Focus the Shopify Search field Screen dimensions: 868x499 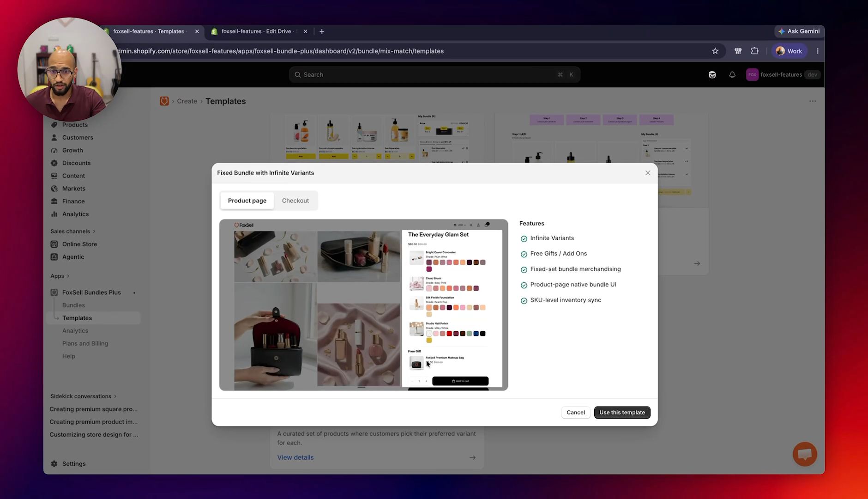point(434,74)
